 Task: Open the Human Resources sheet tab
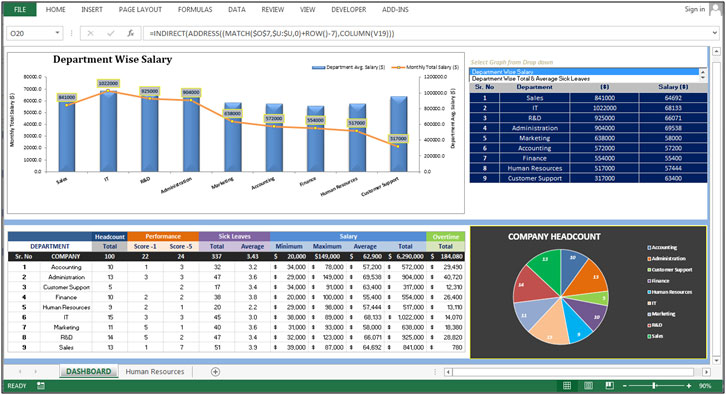155,371
